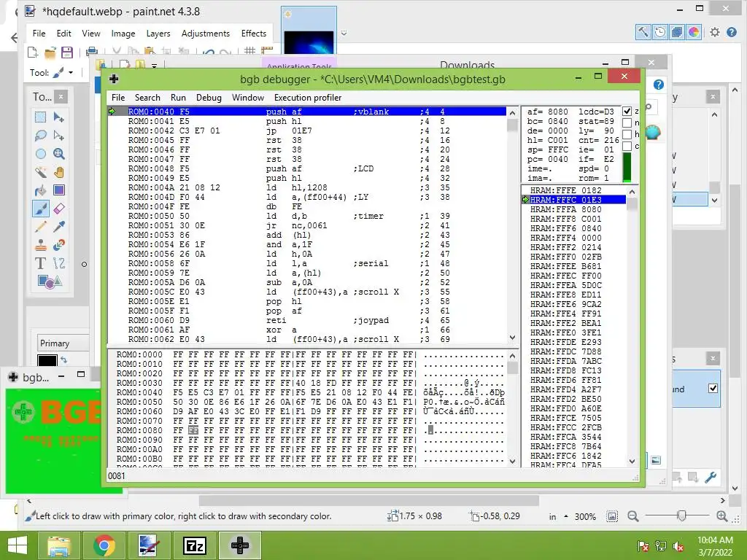
Task: Toggle the Tools window button (hammer)
Action: pyautogui.click(x=643, y=32)
